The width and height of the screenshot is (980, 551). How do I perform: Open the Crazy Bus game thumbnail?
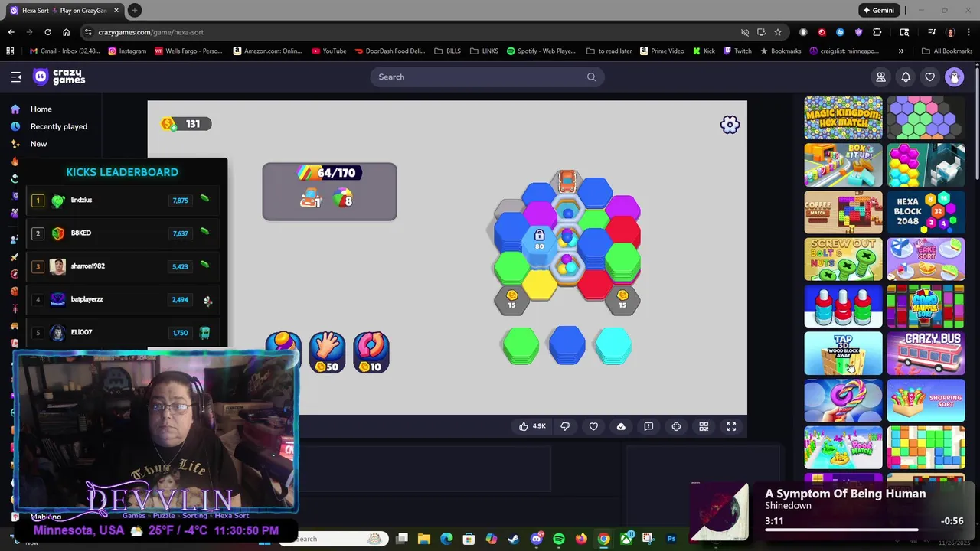coord(926,353)
